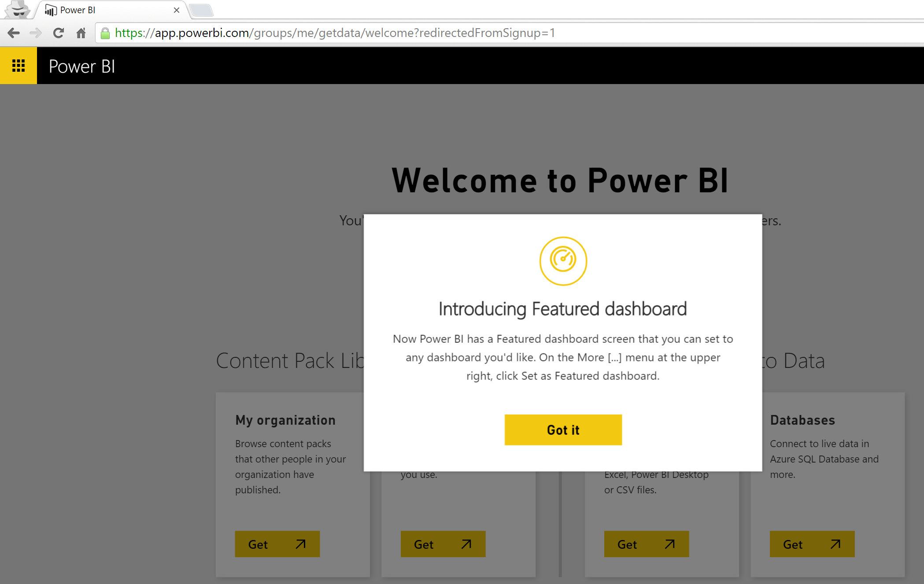Image resolution: width=924 pixels, height=584 pixels.
Task: Click the browser home icon
Action: coord(81,33)
